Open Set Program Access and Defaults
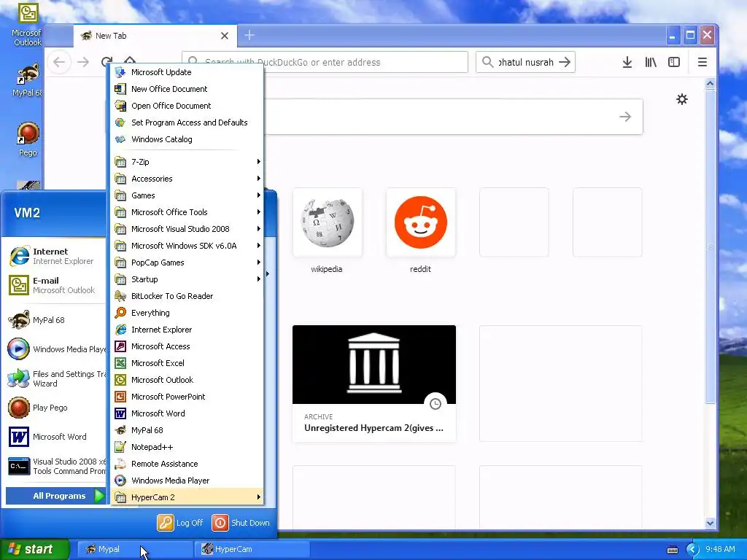The height and width of the screenshot is (560, 747). click(x=187, y=122)
